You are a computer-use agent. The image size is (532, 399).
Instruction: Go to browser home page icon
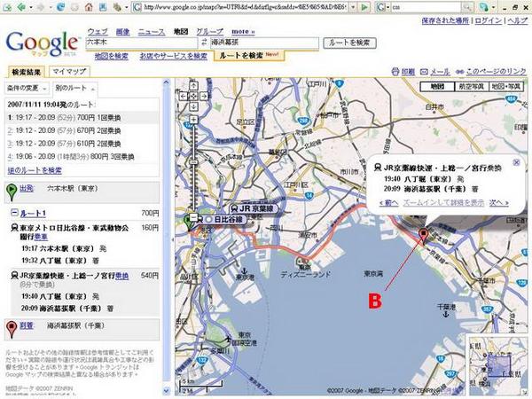point(89,7)
